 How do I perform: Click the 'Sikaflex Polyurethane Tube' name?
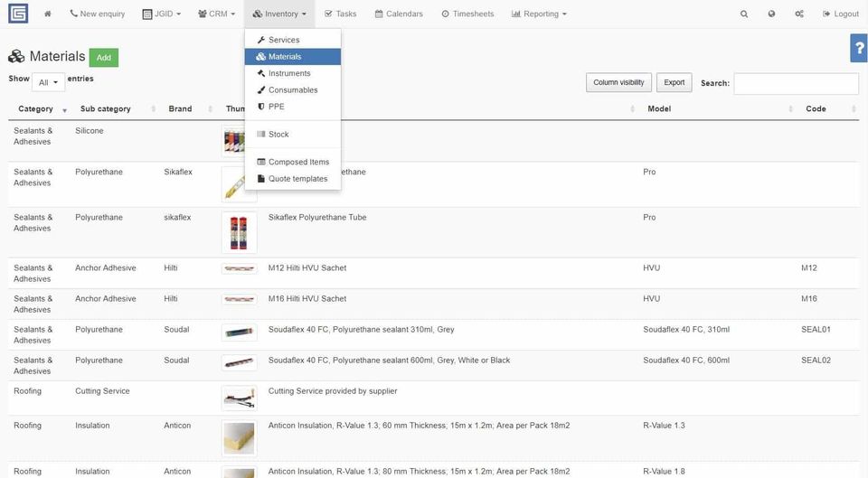(x=317, y=218)
